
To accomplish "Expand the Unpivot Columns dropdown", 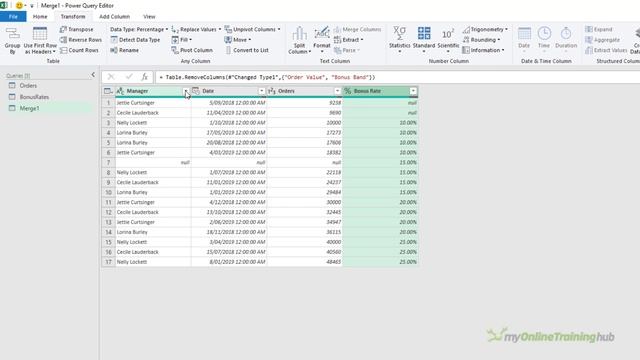I will click(279, 29).
